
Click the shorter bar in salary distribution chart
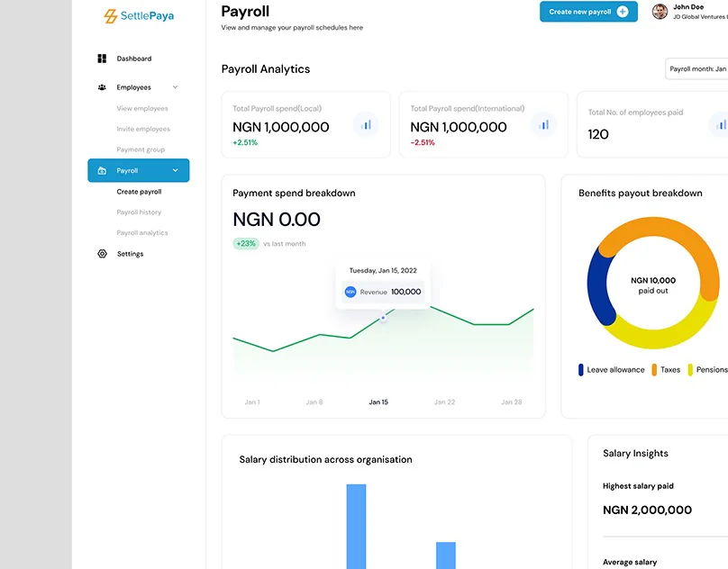(446, 555)
